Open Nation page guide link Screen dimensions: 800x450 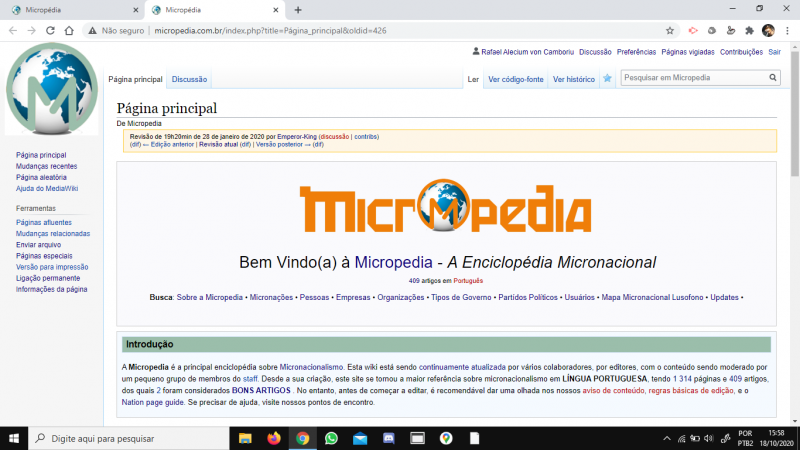pos(153,403)
